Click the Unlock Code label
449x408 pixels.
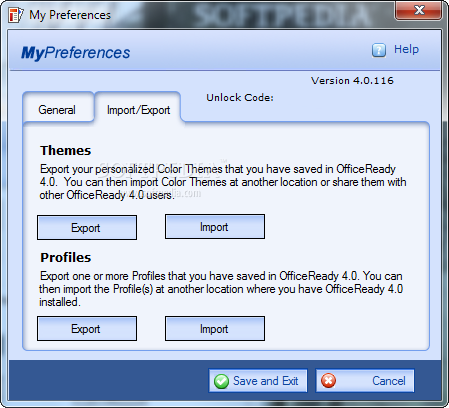pyautogui.click(x=240, y=98)
